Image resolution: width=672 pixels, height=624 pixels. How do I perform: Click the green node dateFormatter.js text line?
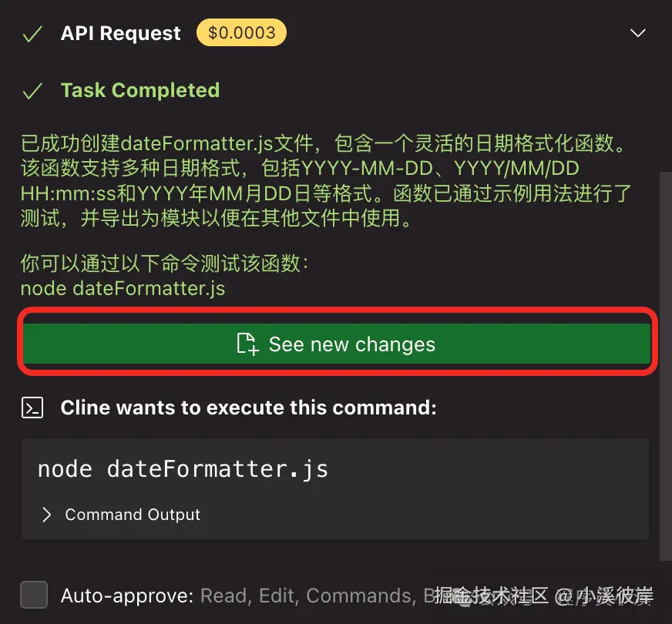123,289
